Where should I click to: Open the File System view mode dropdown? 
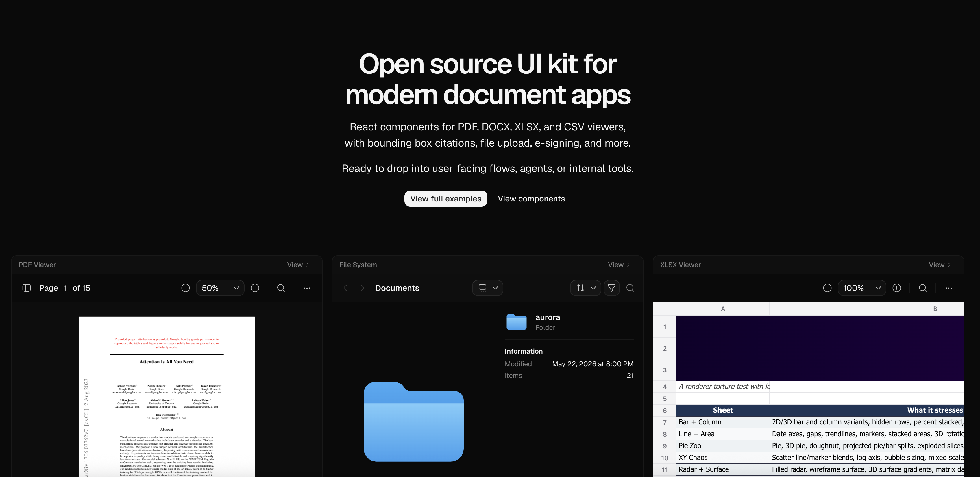pyautogui.click(x=488, y=288)
